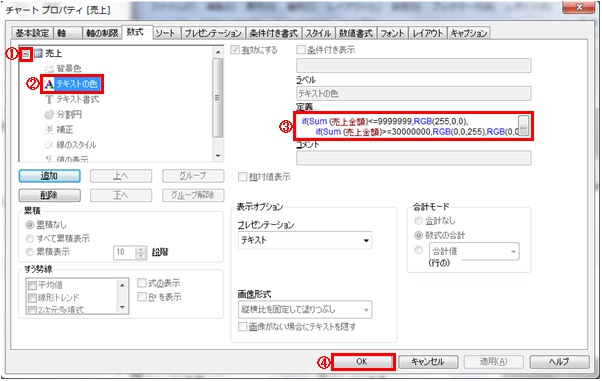Check the 平均値 trendline option
Screen dimensions: 602x381
click(32, 285)
